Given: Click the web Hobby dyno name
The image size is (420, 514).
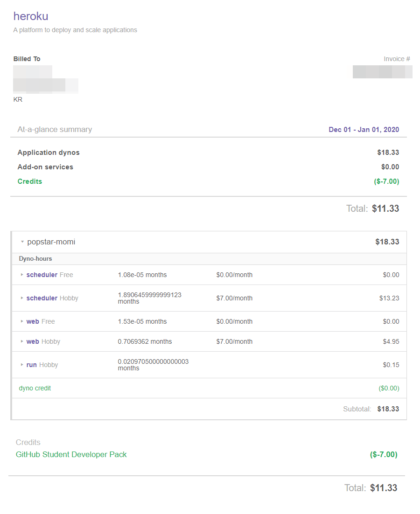Looking at the screenshot, I should pos(33,341).
